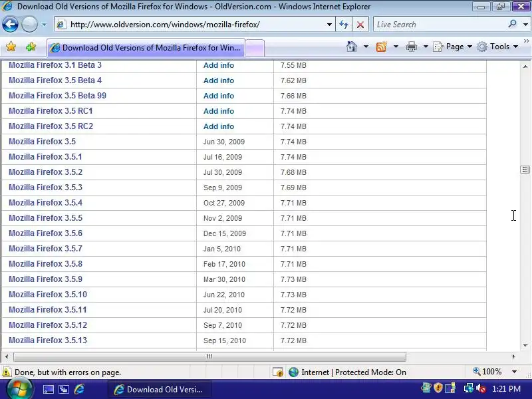Screen dimensions: 532x399
Task: Open Mozilla Firefox 3.1 Beta 3 link
Action: [55, 65]
